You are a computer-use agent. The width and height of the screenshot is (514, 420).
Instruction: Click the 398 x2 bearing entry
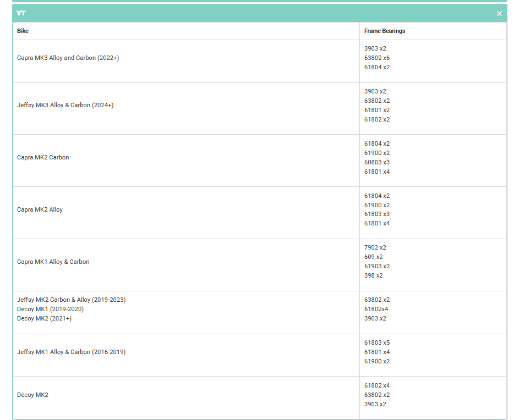coord(373,275)
